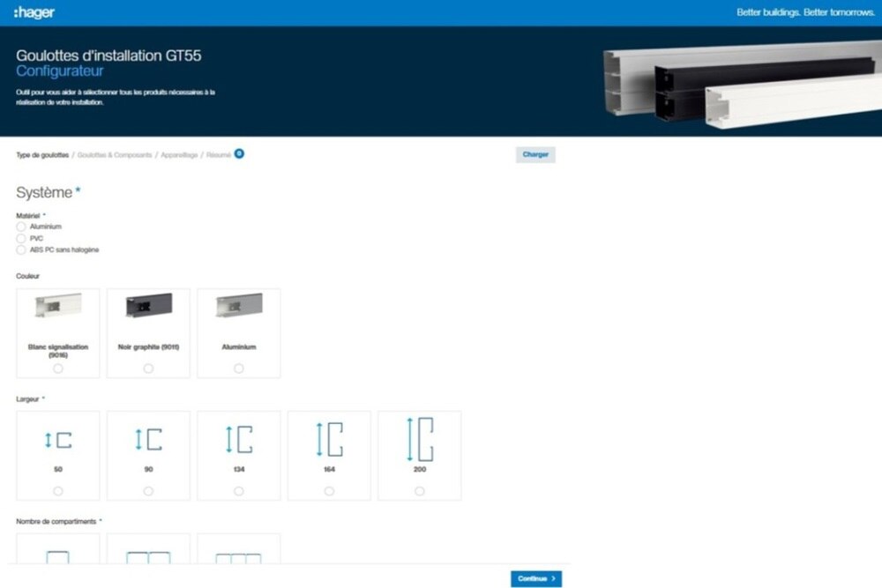882x588 pixels.
Task: Tick the radio under width 134
Action: point(239,491)
